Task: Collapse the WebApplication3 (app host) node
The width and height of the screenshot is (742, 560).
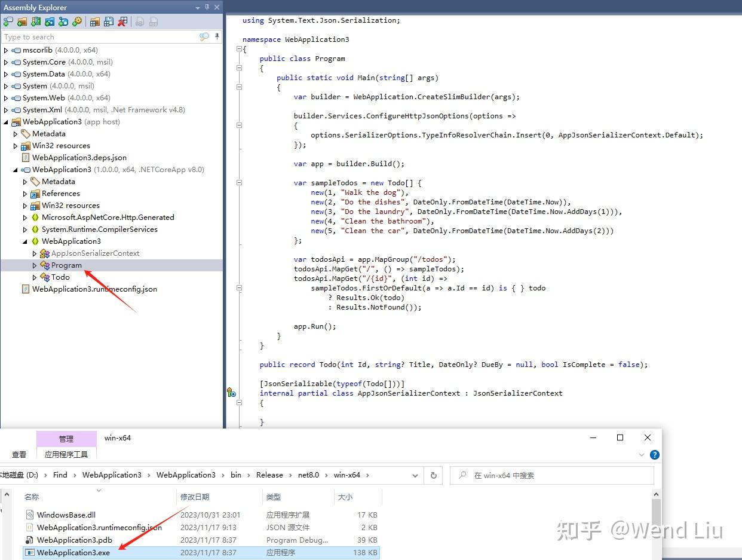Action: coord(5,121)
